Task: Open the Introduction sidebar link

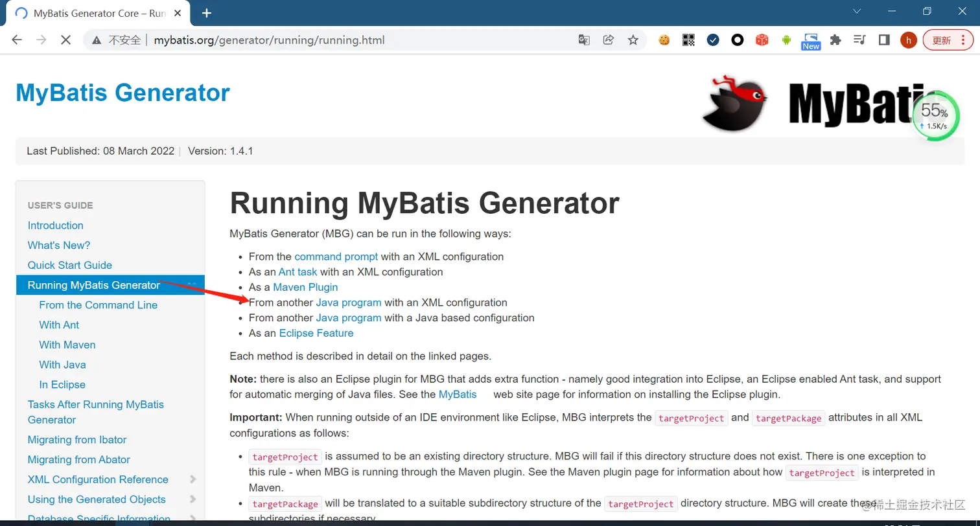Action: pyautogui.click(x=56, y=225)
